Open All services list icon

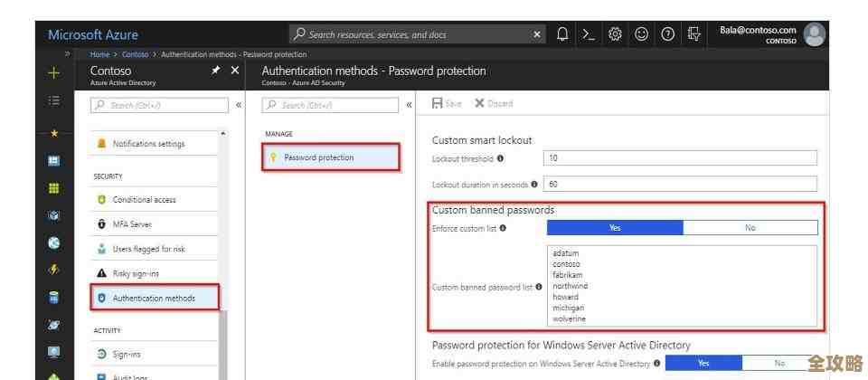[x=53, y=100]
